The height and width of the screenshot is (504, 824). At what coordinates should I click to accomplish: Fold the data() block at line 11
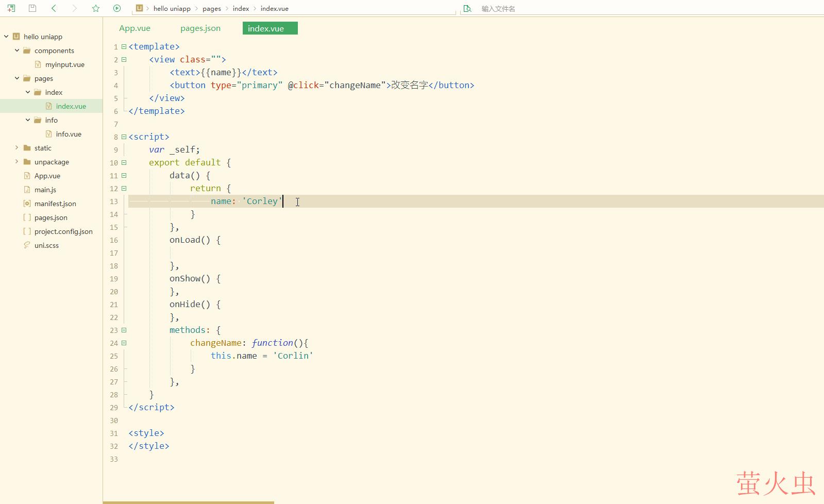point(124,176)
